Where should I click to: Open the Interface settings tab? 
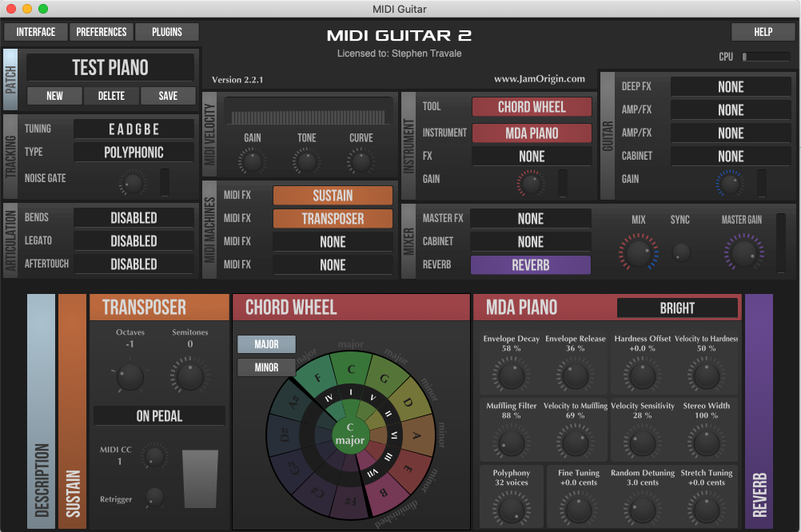click(36, 32)
